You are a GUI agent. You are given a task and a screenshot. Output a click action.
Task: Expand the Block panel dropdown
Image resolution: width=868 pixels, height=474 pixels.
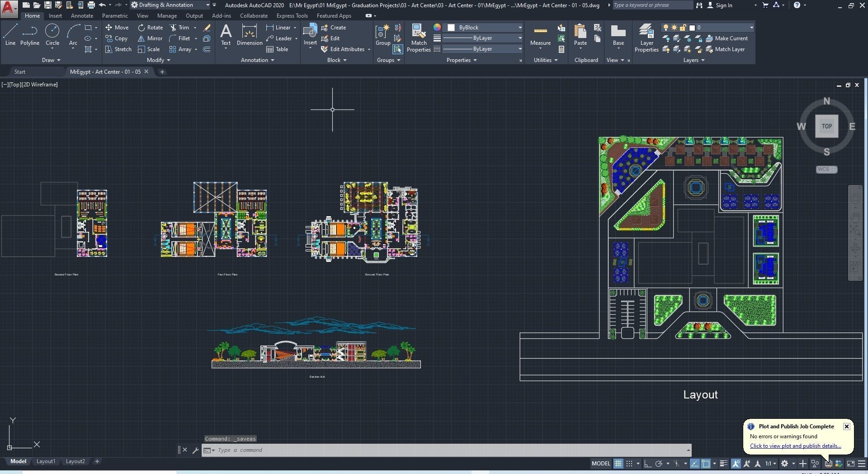click(x=337, y=60)
